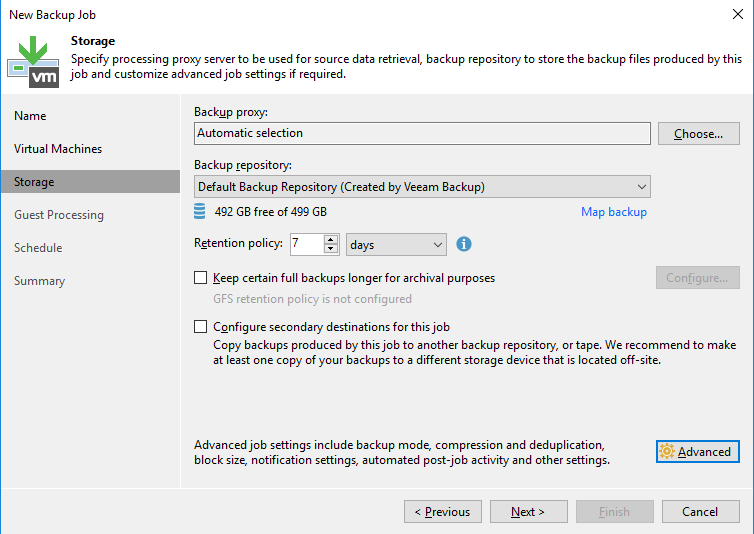Click the Map backup link
The width and height of the screenshot is (754, 534).
click(x=614, y=212)
